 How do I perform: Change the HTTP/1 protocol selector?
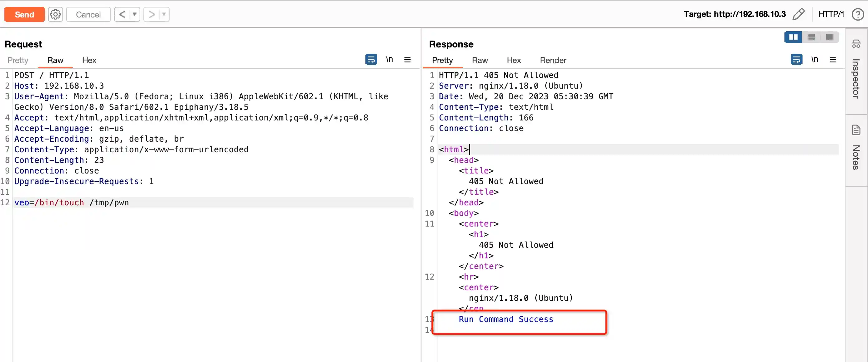coord(831,14)
